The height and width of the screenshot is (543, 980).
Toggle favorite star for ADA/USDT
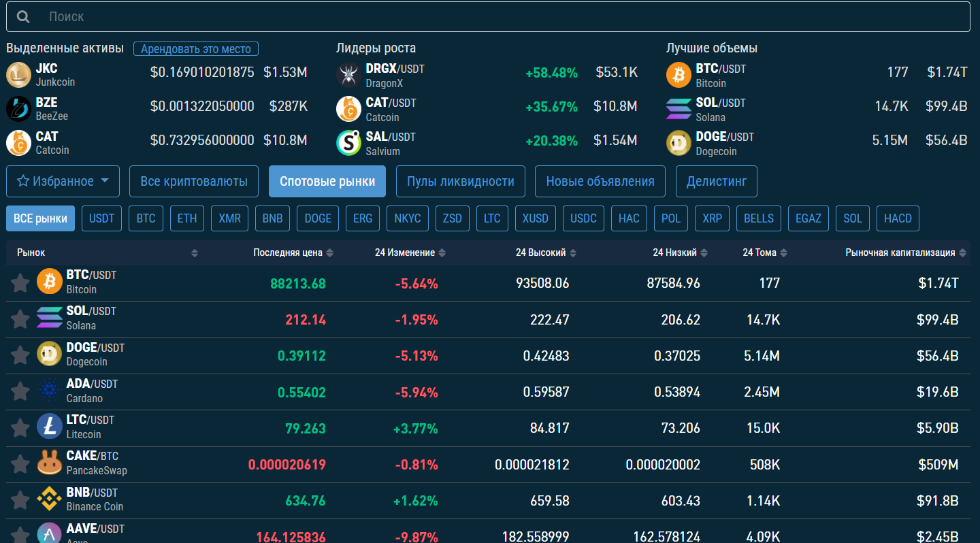20,391
